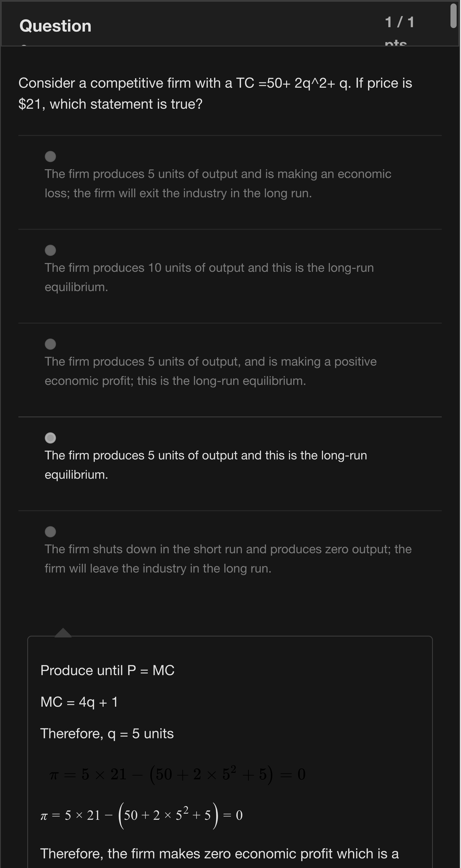Select the radio button for economic loss answer
The width and height of the screenshot is (461, 868).
[51, 156]
